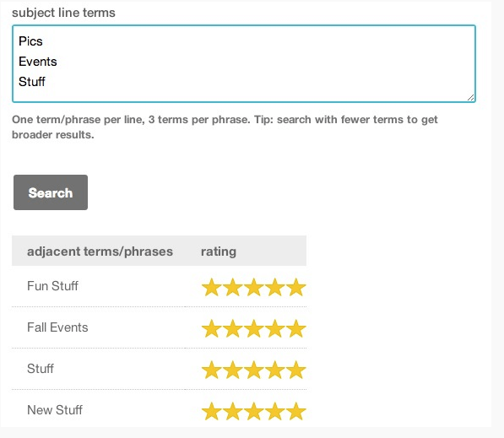
Task: Click the fourth star of New Stuff rating
Action: pyautogui.click(x=275, y=411)
